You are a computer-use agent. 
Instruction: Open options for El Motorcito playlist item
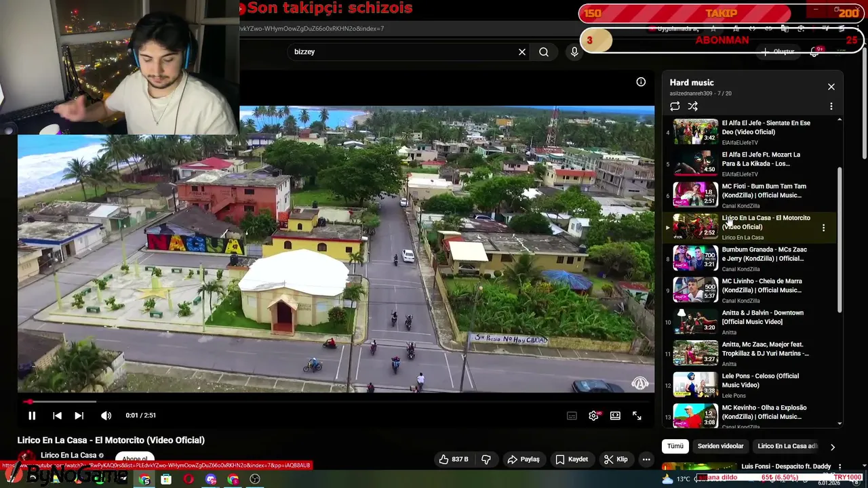[x=823, y=228]
